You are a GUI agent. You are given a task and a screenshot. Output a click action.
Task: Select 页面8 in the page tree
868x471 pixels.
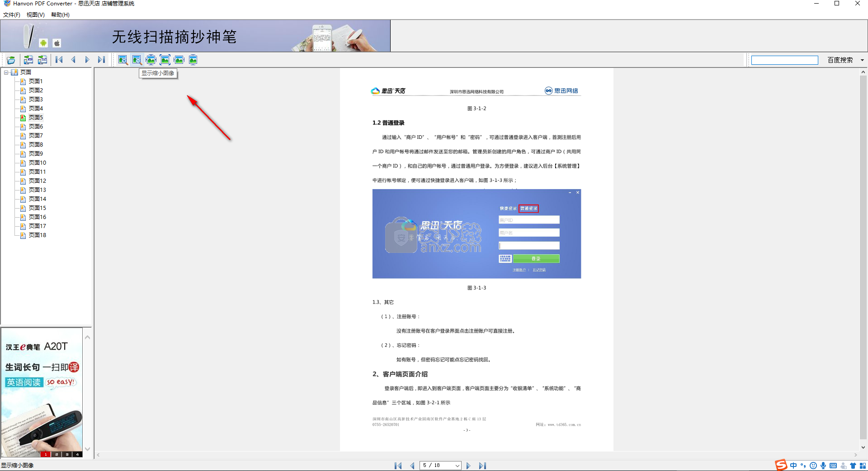[36, 145]
